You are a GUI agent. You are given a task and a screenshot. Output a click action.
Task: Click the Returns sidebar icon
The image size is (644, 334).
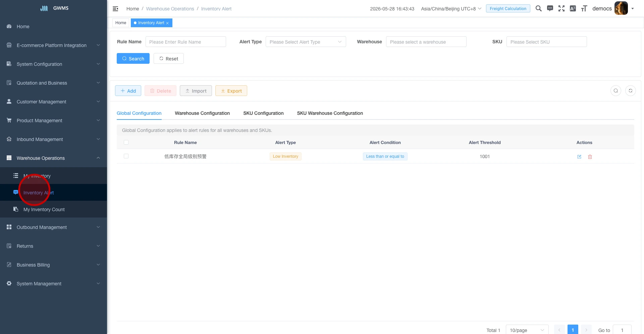pyautogui.click(x=9, y=246)
